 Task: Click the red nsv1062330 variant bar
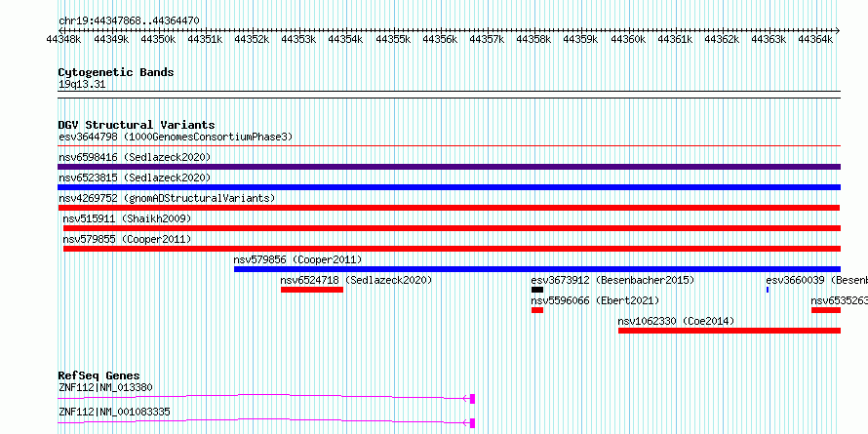tap(730, 331)
